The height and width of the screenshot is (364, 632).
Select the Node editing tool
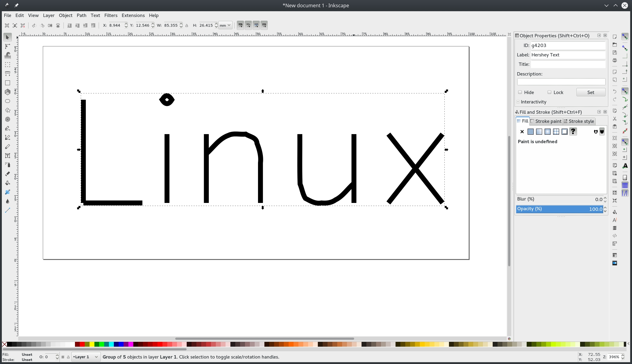[x=8, y=46]
